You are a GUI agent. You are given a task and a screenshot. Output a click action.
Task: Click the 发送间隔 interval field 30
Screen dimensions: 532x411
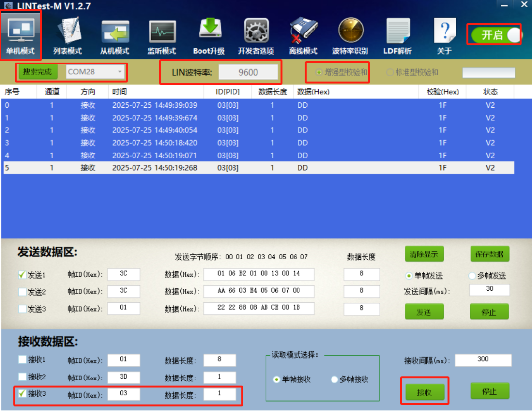tap(490, 289)
